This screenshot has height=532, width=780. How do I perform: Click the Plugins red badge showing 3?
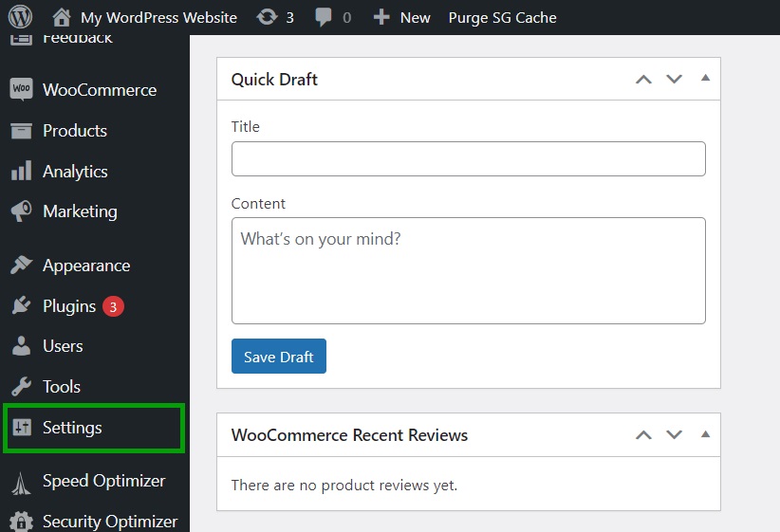pyautogui.click(x=114, y=306)
